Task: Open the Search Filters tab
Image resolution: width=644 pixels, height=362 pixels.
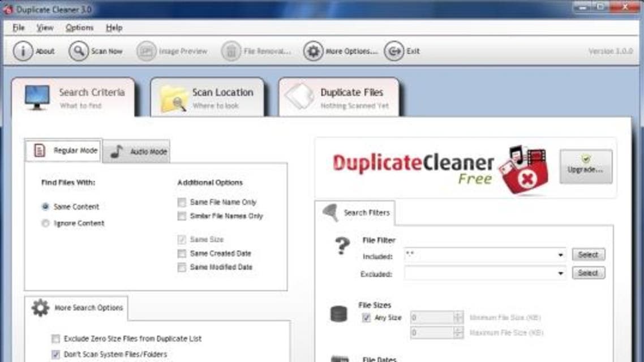Action: [355, 213]
